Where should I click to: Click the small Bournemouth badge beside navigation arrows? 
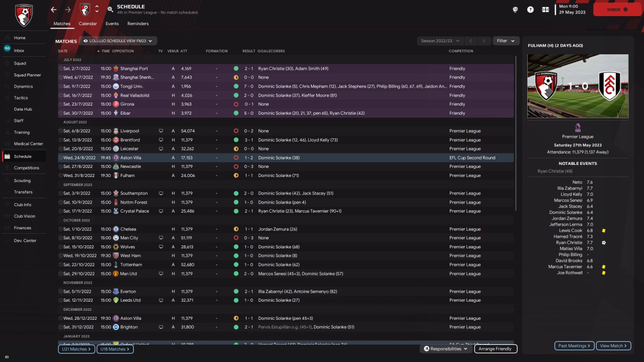tap(85, 10)
